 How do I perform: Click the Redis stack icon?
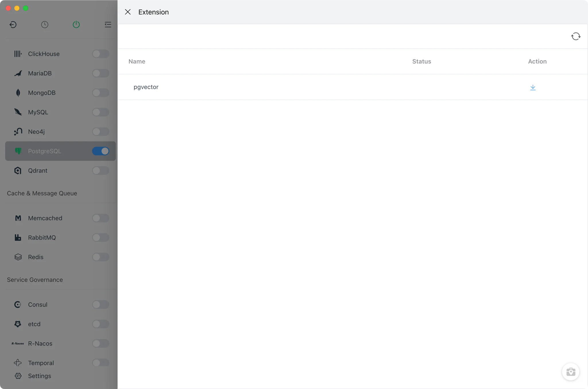[18, 257]
